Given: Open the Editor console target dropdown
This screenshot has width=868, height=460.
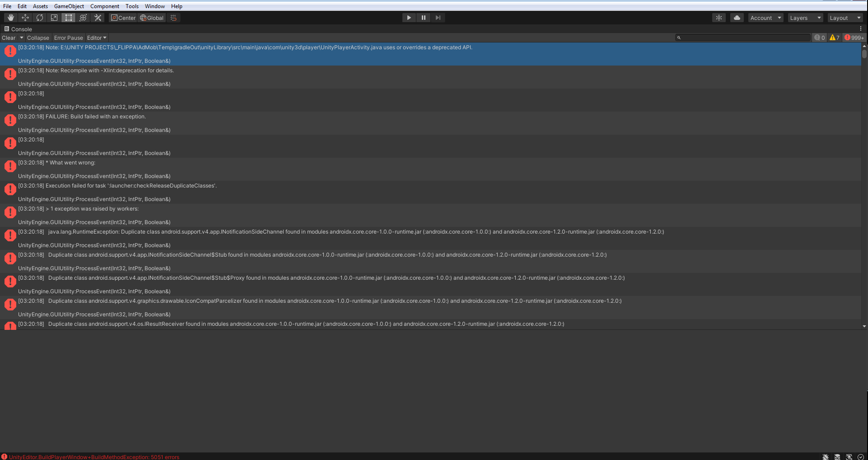Looking at the screenshot, I should [96, 38].
